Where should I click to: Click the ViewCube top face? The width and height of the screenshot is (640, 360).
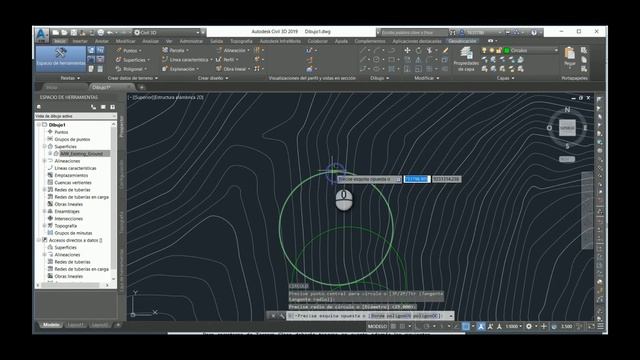[x=567, y=128]
